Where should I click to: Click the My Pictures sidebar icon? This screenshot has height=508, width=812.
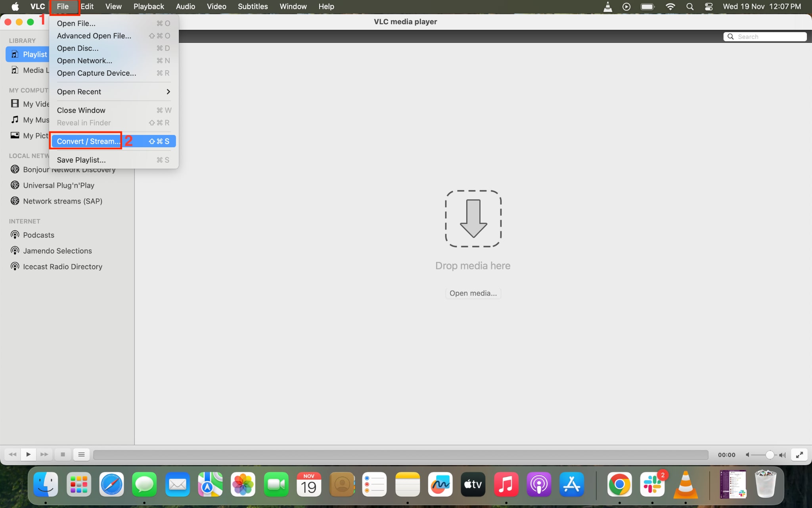point(15,135)
